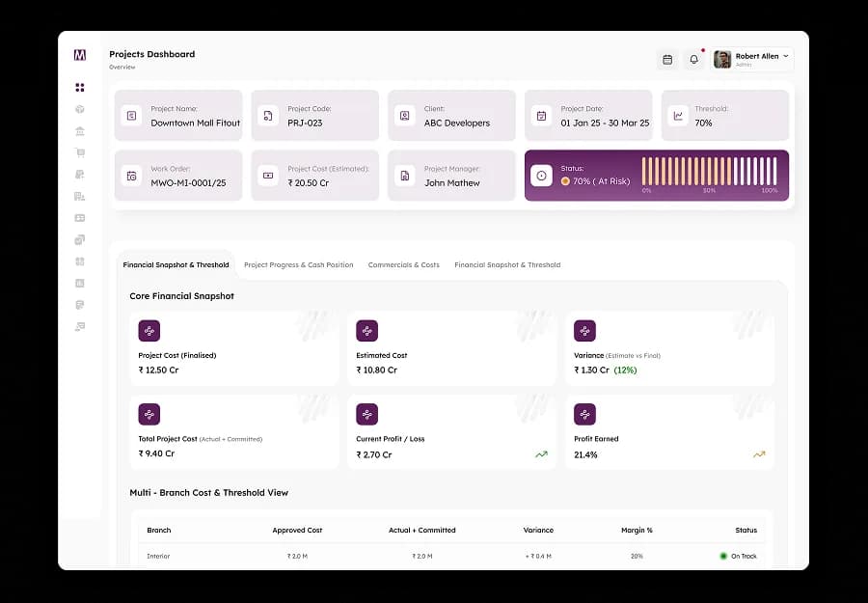Open the bank building sidebar icon

(x=80, y=131)
